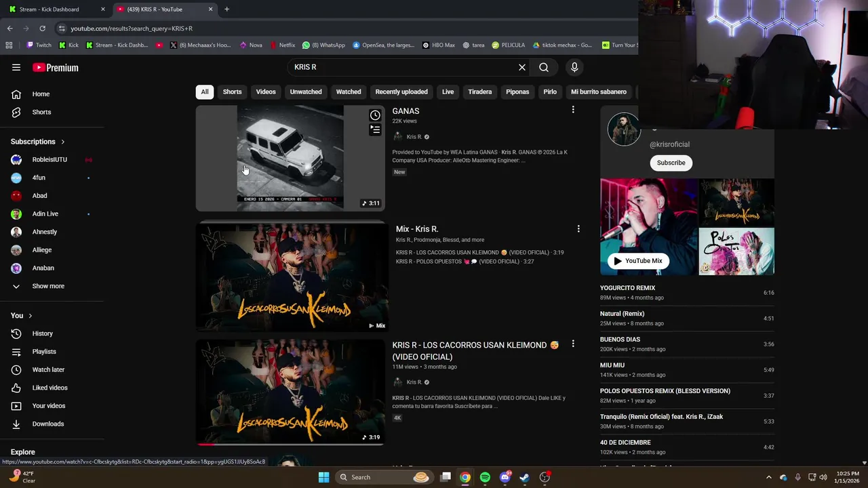
Task: Select the Watched filter chip
Action: [349, 91]
